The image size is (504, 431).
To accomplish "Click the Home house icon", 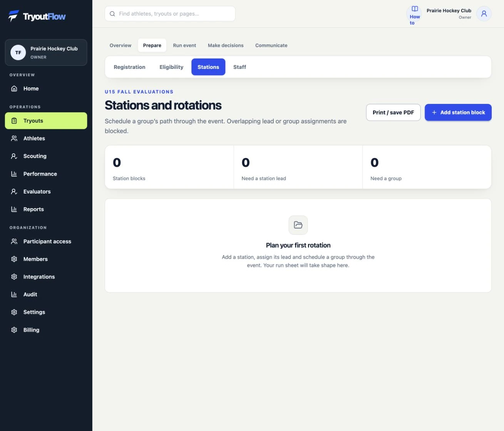I will pyautogui.click(x=14, y=89).
